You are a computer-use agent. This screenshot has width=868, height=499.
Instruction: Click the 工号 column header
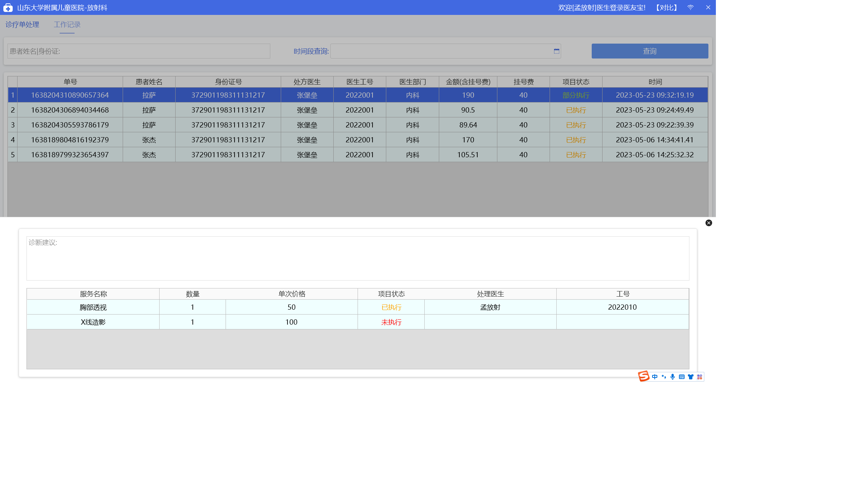pyautogui.click(x=623, y=294)
